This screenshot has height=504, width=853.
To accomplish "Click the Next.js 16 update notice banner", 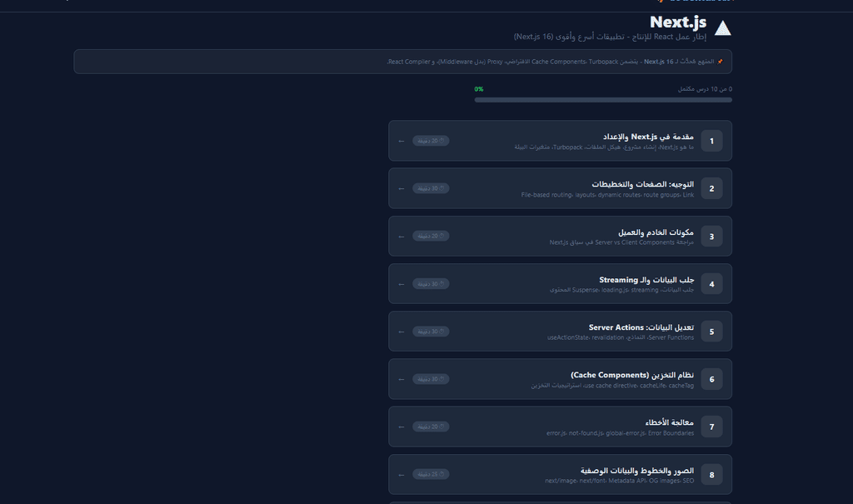I will click(x=403, y=62).
